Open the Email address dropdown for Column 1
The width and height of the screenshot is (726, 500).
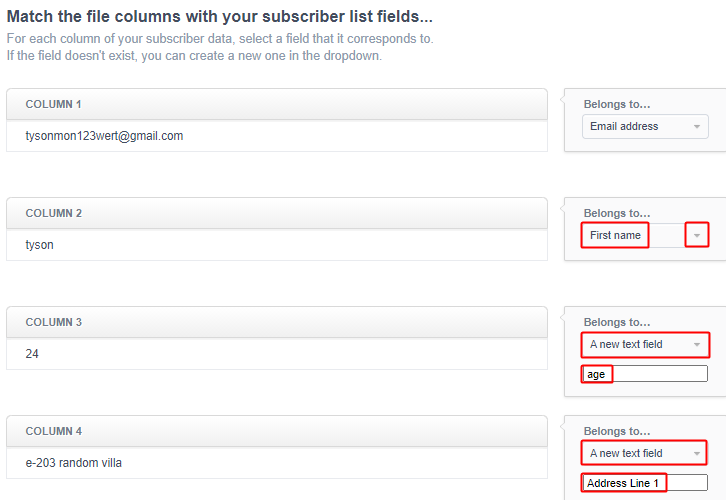click(645, 126)
